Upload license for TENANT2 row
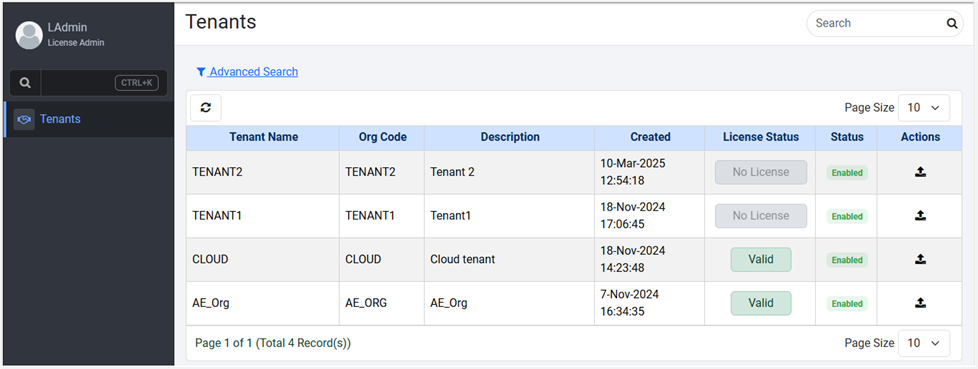978x369 pixels. [920, 172]
